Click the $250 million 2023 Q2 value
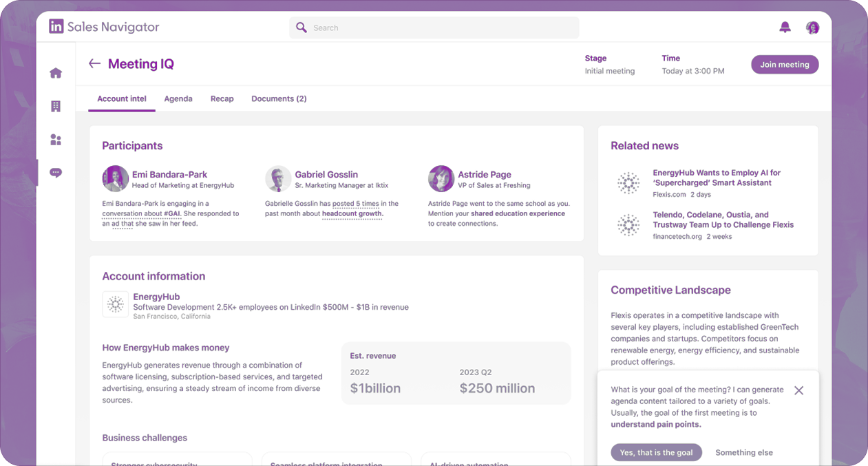 pyautogui.click(x=497, y=388)
